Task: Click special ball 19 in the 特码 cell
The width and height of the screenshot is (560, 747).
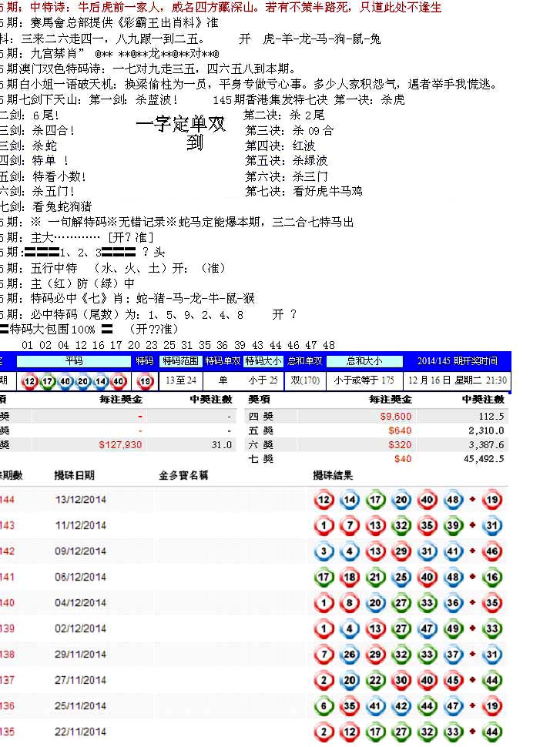Action: (x=145, y=380)
